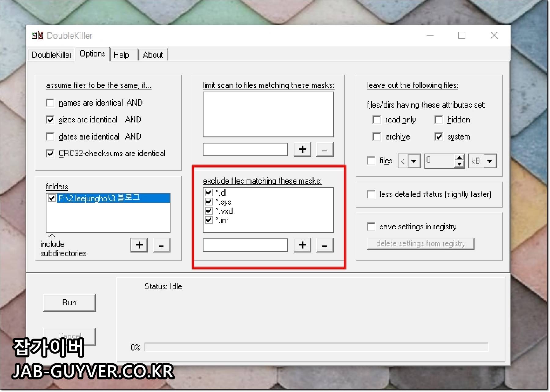The height and width of the screenshot is (392, 550).
Task: Toggle the *.inf exclude mask checkbox
Action: 209,220
